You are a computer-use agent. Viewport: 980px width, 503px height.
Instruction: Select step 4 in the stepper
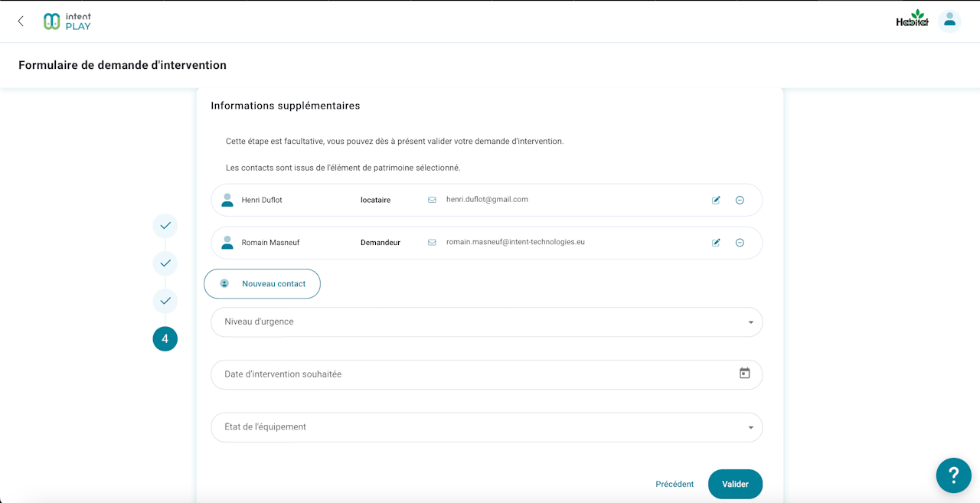click(165, 339)
